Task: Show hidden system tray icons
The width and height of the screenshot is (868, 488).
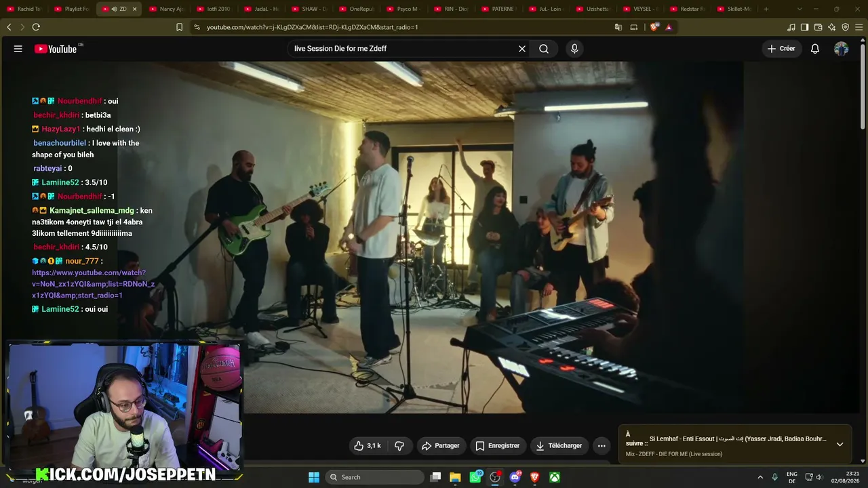Action: [760, 477]
